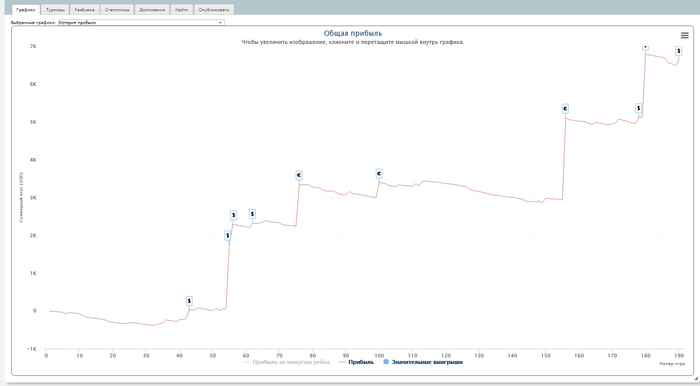Click the 7K value on the vertical axis
Screen dimensions: 700x386
(x=33, y=46)
